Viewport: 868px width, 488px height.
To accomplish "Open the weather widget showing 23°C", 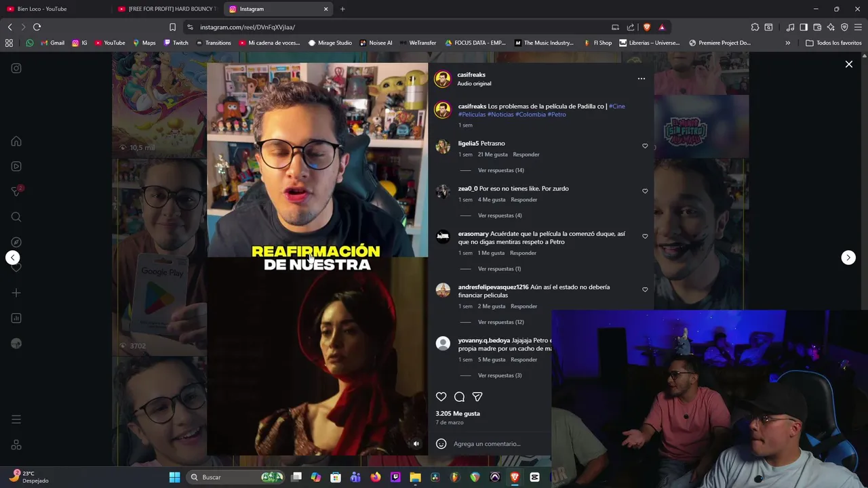I will click(28, 477).
